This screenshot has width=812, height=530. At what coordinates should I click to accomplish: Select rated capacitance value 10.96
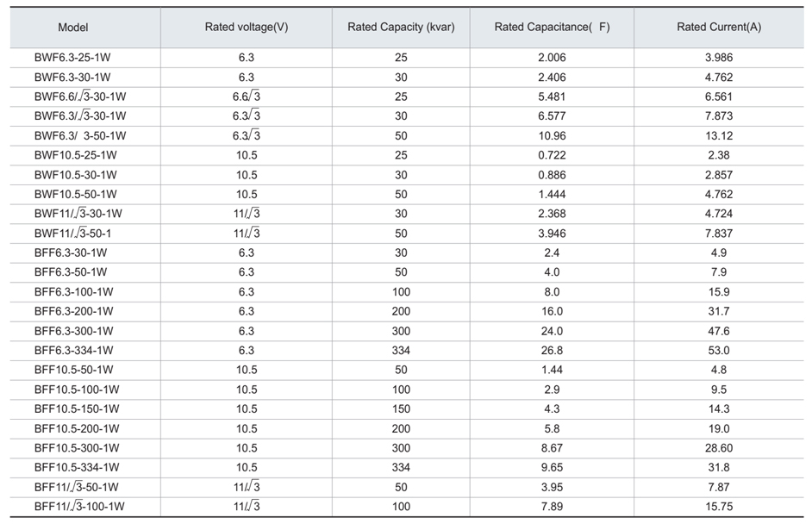coord(552,135)
